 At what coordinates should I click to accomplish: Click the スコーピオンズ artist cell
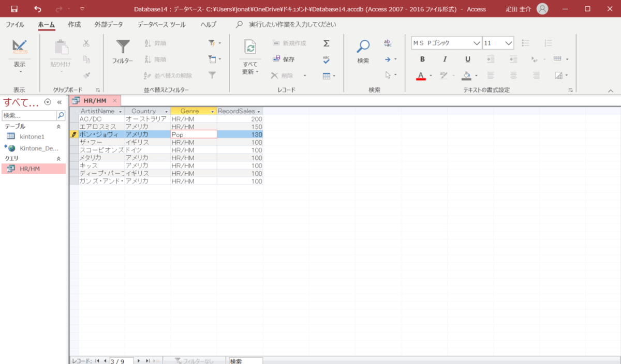[101, 150]
